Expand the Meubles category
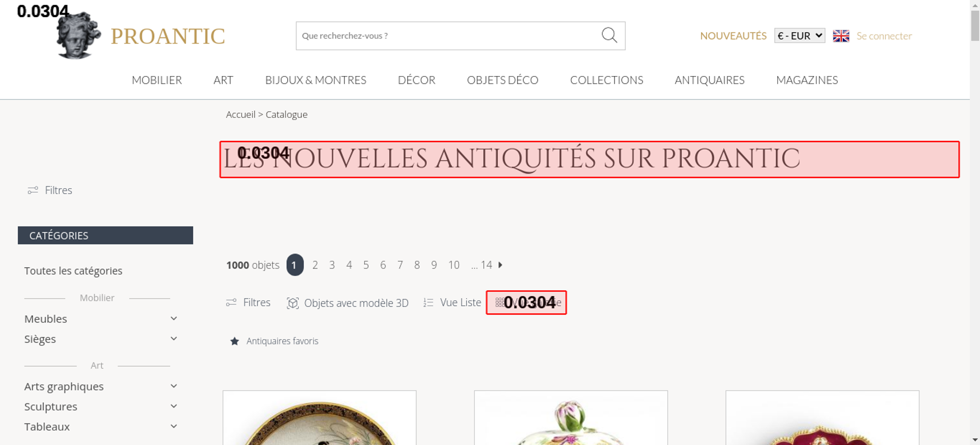980x445 pixels. pyautogui.click(x=173, y=319)
